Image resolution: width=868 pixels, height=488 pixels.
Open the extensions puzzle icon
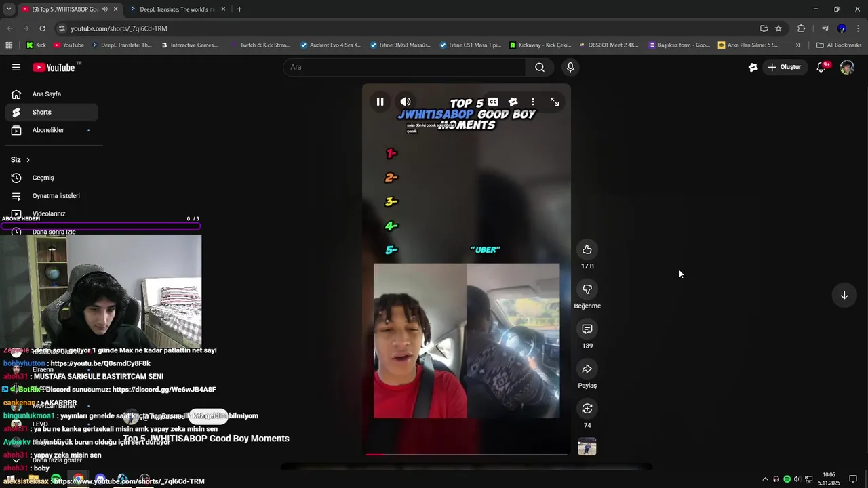coord(801,28)
